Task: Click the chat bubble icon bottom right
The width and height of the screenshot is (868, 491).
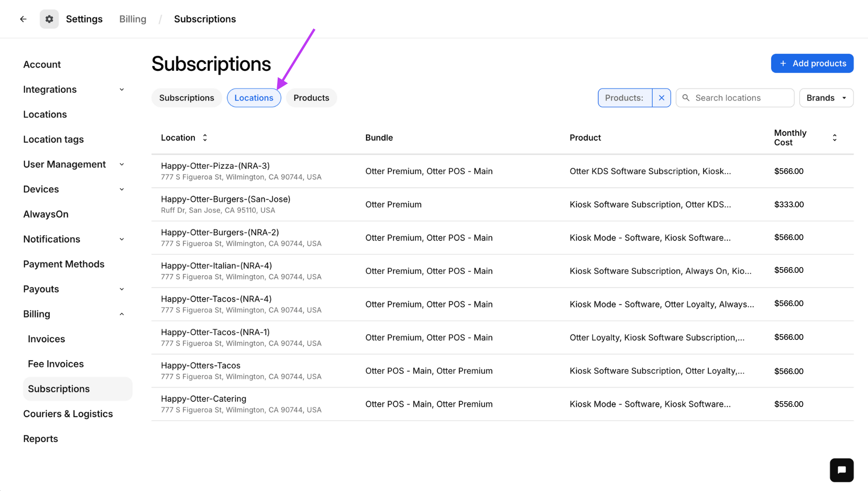Action: 841,470
